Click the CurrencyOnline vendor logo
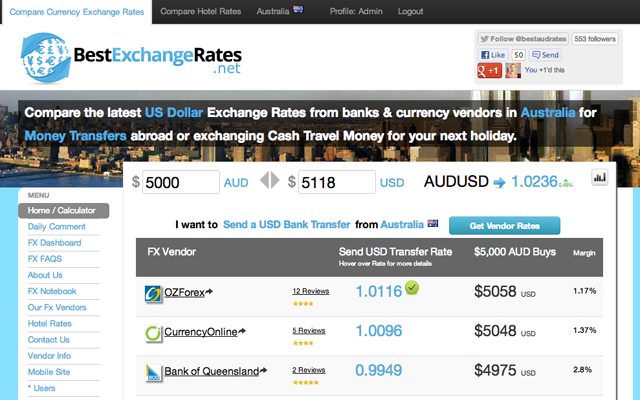 point(153,333)
